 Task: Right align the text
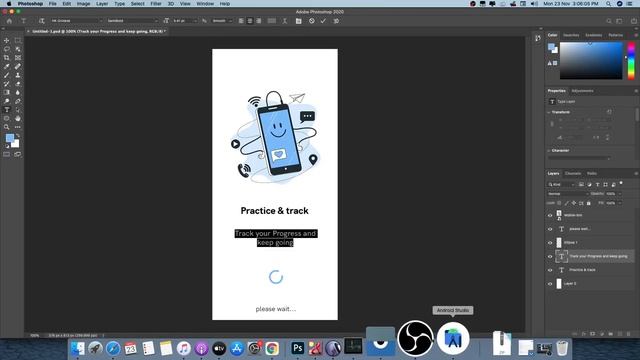pyautogui.click(x=259, y=21)
